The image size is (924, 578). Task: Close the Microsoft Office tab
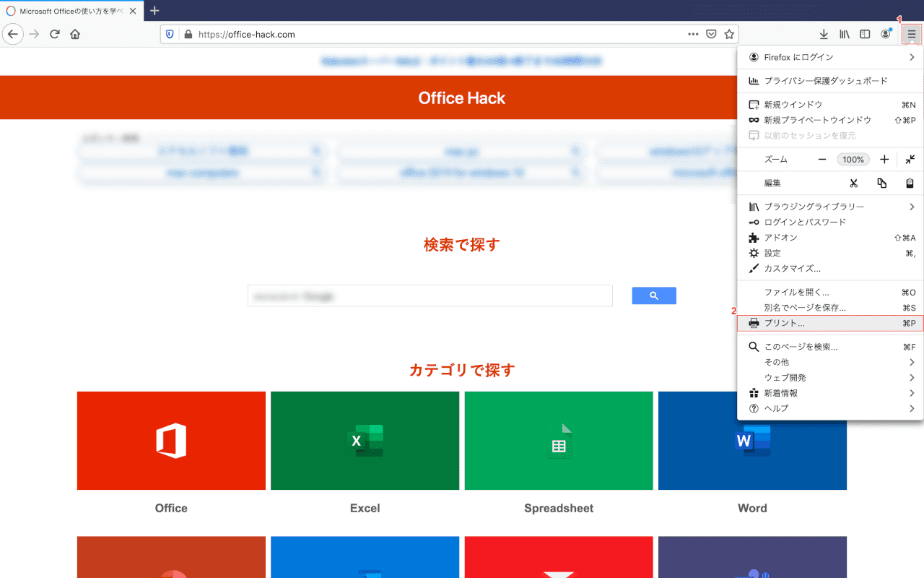coord(133,12)
